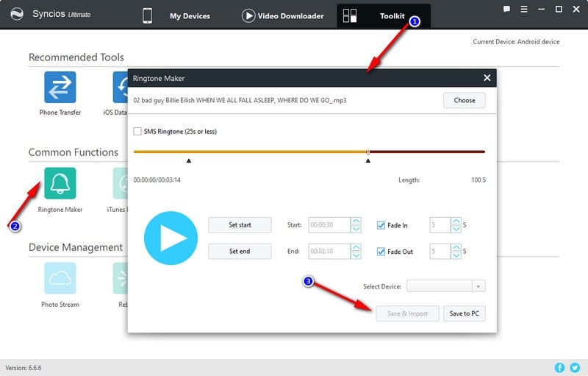Click the Toolkit grid icon
This screenshot has width=588, height=376.
coord(350,15)
